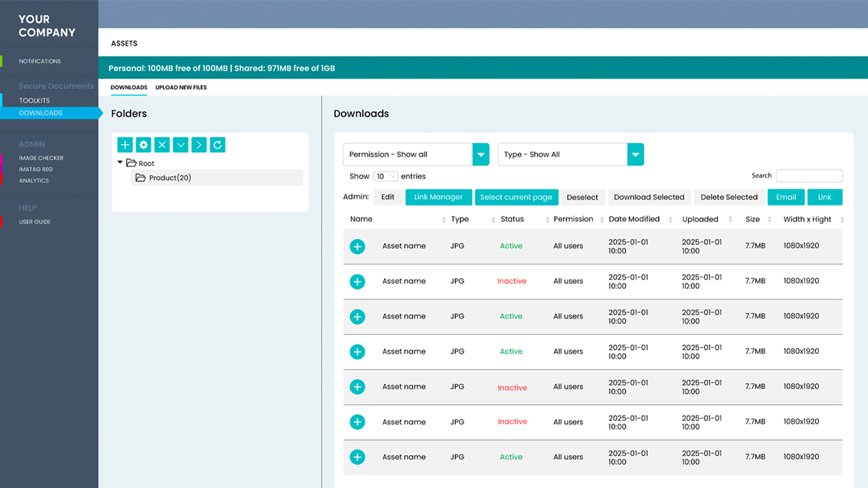
Task: Select the Root folder label
Action: pos(146,164)
